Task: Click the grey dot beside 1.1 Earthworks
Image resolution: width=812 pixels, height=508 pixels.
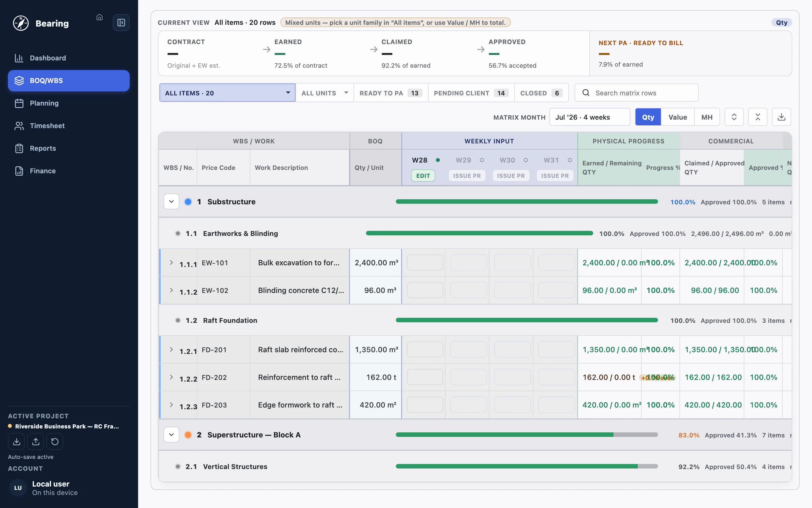Action: [178, 233]
